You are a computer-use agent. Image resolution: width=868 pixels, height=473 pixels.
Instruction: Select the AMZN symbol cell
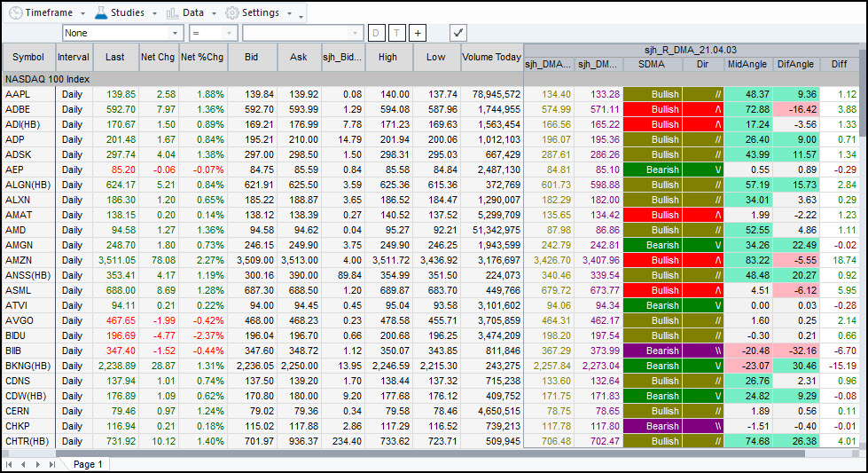click(x=28, y=260)
